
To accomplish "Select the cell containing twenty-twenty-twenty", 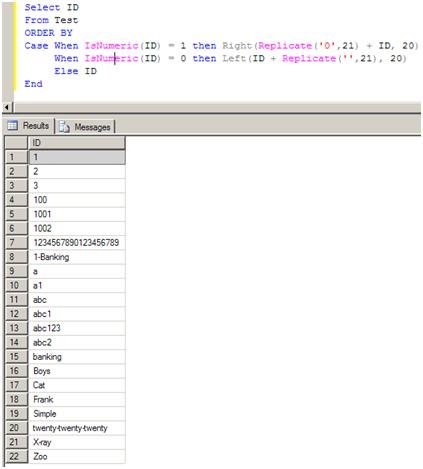I will pos(77,428).
